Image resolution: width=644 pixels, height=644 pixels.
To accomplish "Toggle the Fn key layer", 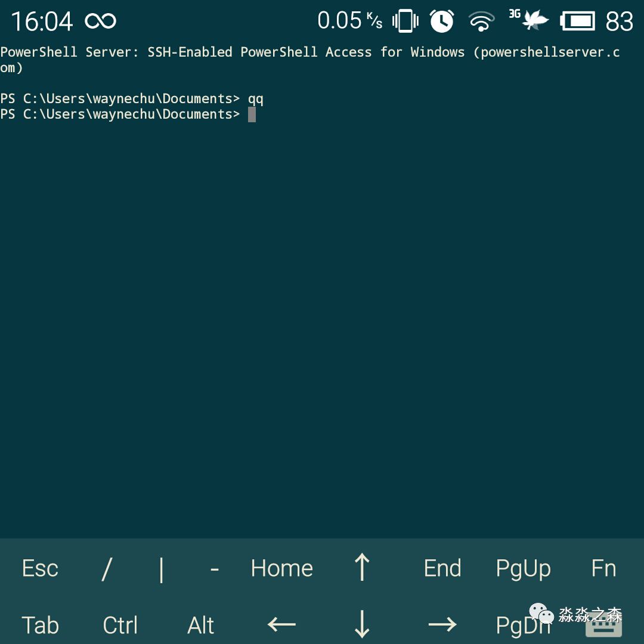I will [603, 568].
